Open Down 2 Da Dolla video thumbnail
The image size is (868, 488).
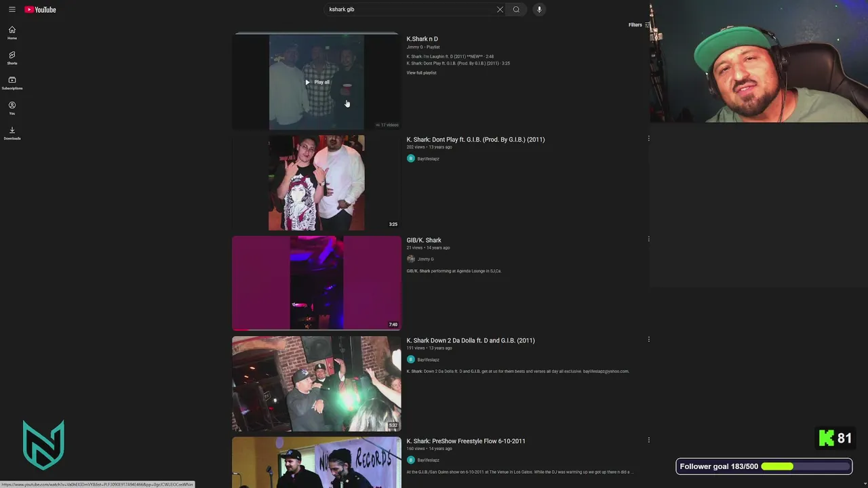[x=317, y=384]
